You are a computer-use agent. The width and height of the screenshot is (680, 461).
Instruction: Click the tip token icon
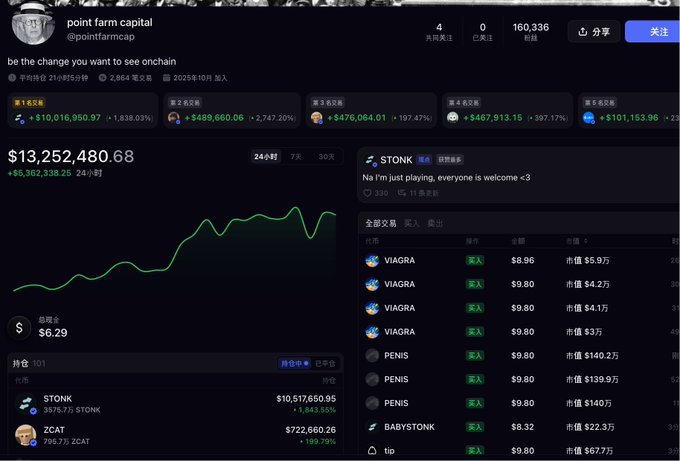coord(372,451)
